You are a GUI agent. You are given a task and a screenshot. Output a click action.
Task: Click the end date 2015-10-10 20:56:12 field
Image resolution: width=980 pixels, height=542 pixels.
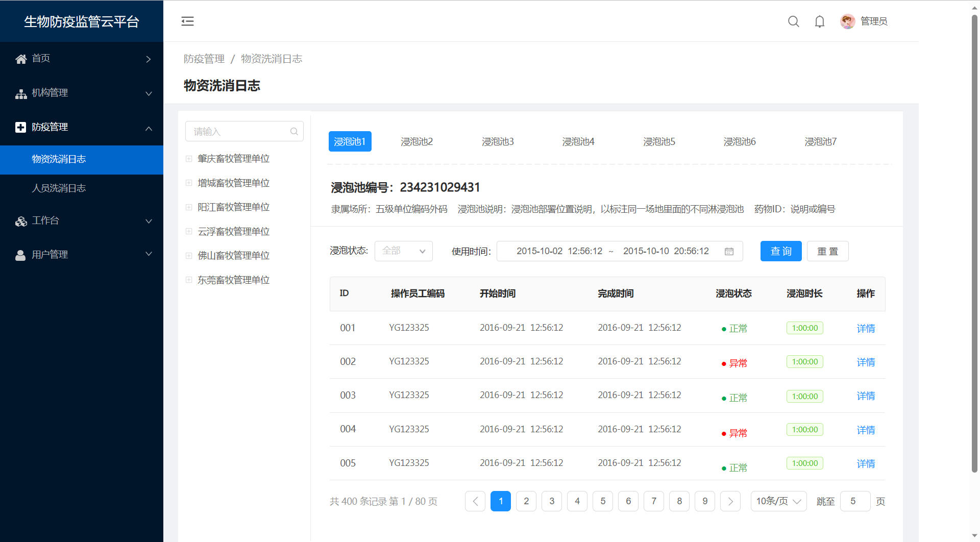click(x=666, y=251)
